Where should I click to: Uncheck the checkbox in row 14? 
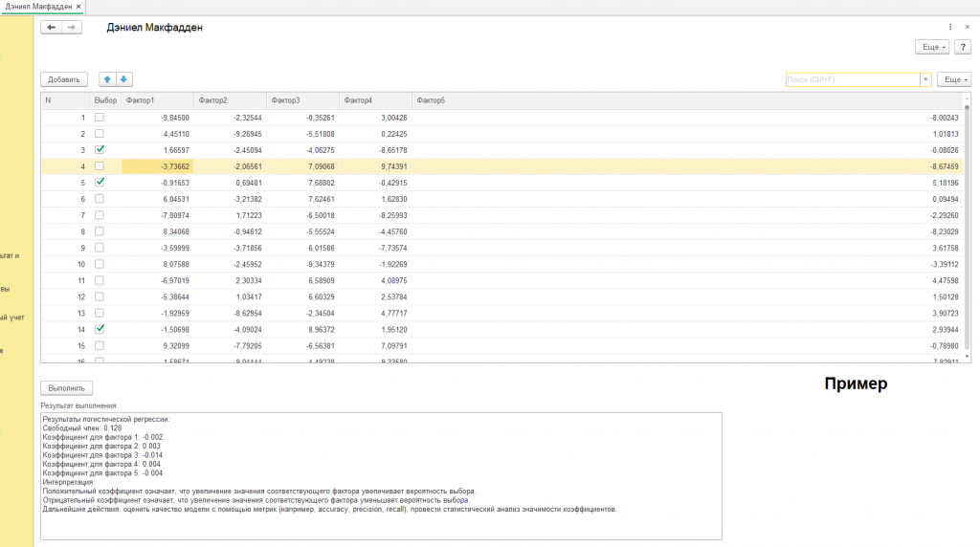click(x=100, y=329)
